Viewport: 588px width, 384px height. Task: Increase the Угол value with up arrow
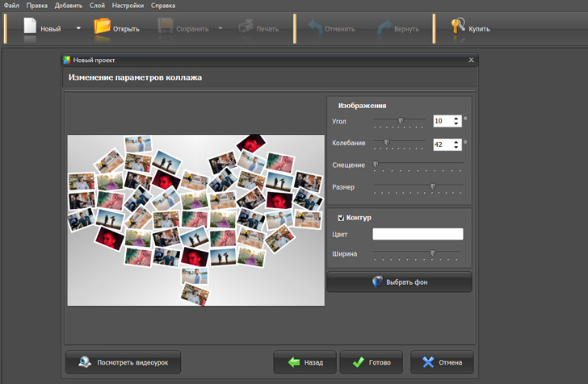[x=457, y=118]
